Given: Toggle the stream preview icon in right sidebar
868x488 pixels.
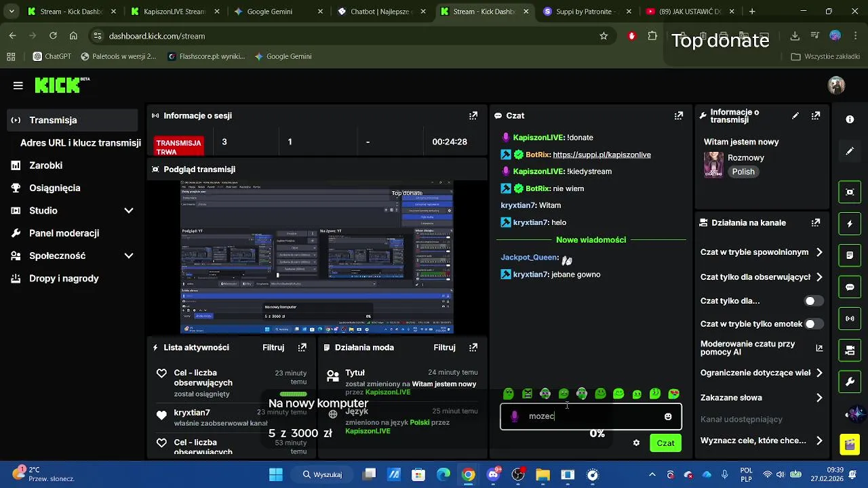Looking at the screenshot, I should 850,192.
